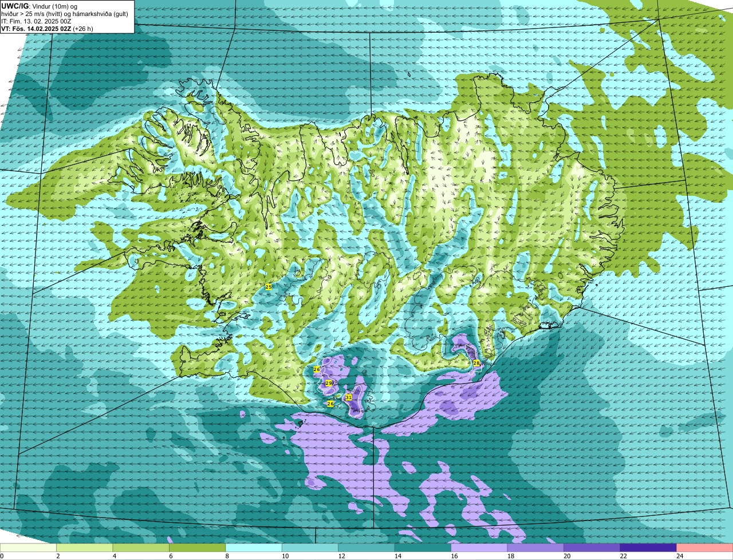Click the init time 'IT: Fim. 13. 02. 2025 00Z'

tap(37, 21)
